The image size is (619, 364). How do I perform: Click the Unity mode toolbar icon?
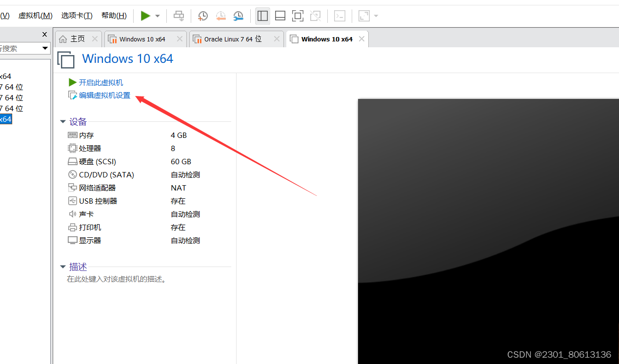[315, 16]
